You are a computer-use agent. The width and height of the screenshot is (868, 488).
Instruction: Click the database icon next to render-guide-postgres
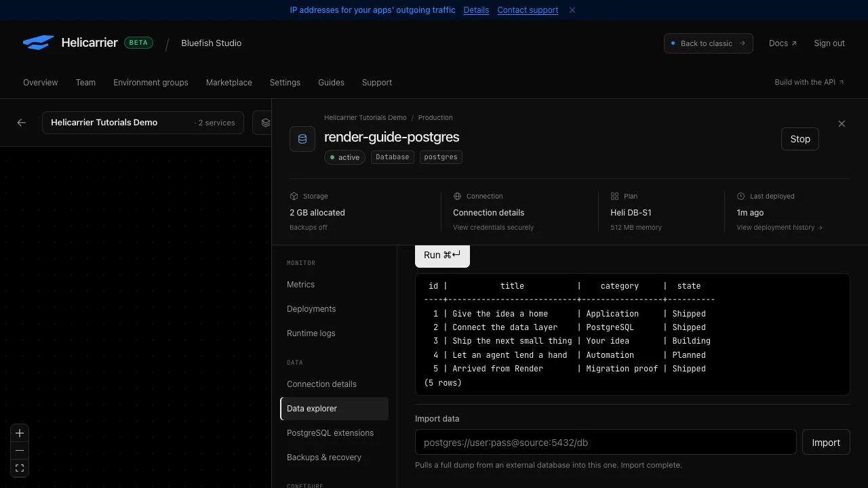click(x=302, y=139)
